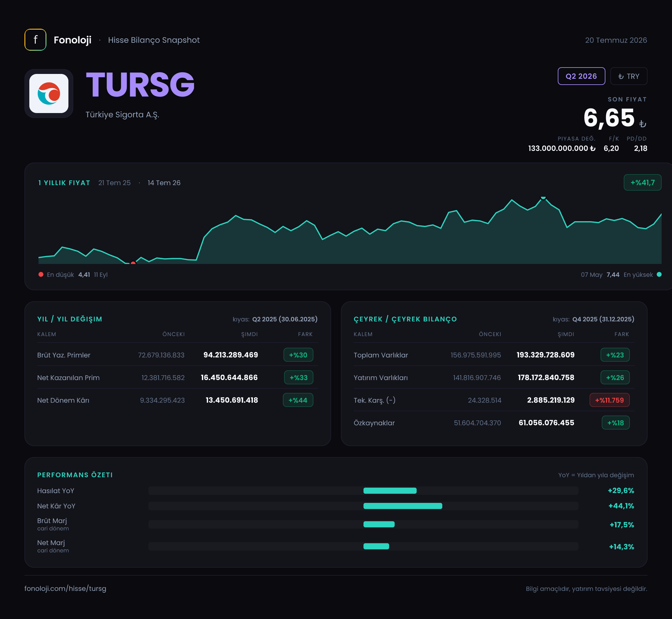This screenshot has height=619, width=672.
Task: Click the ÇEYREK / ÇEYREK BİLANÇO panel heading
Action: coord(405,319)
